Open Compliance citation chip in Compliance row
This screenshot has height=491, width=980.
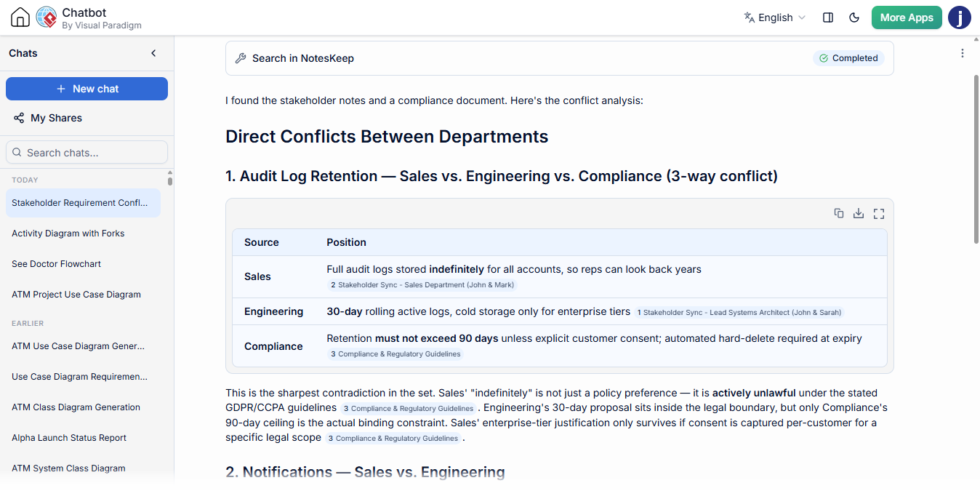coord(395,354)
